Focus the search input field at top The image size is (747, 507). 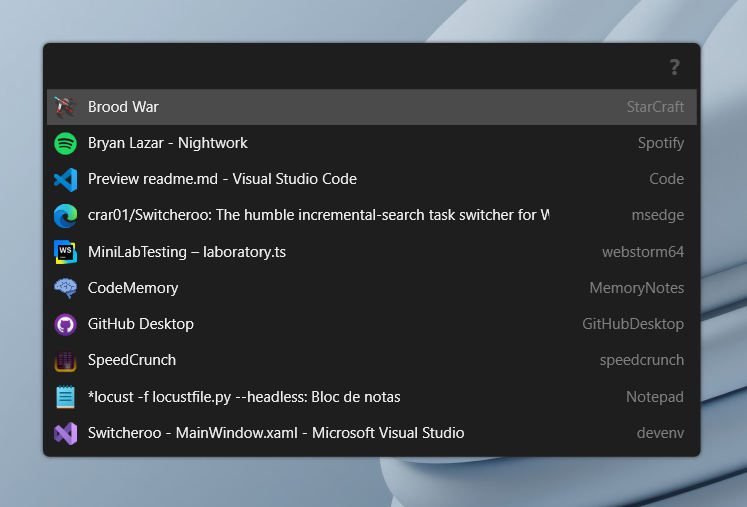click(x=355, y=67)
